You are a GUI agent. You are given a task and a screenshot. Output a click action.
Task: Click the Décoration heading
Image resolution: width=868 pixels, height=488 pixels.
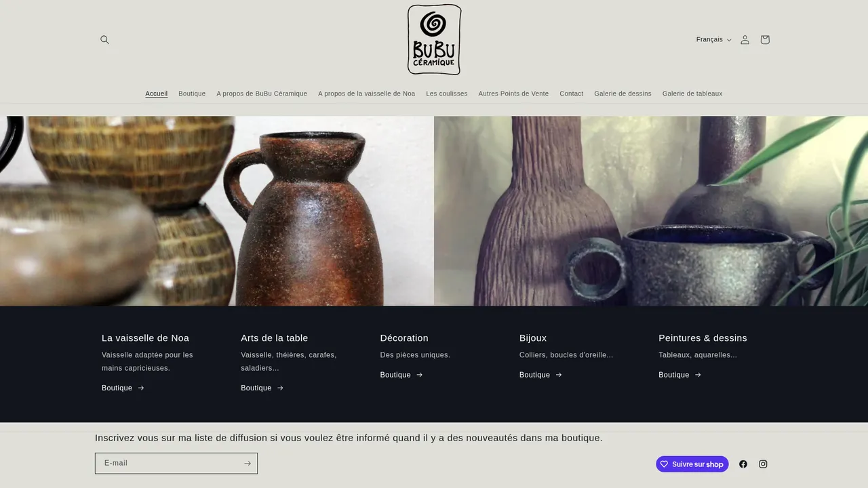coord(404,338)
